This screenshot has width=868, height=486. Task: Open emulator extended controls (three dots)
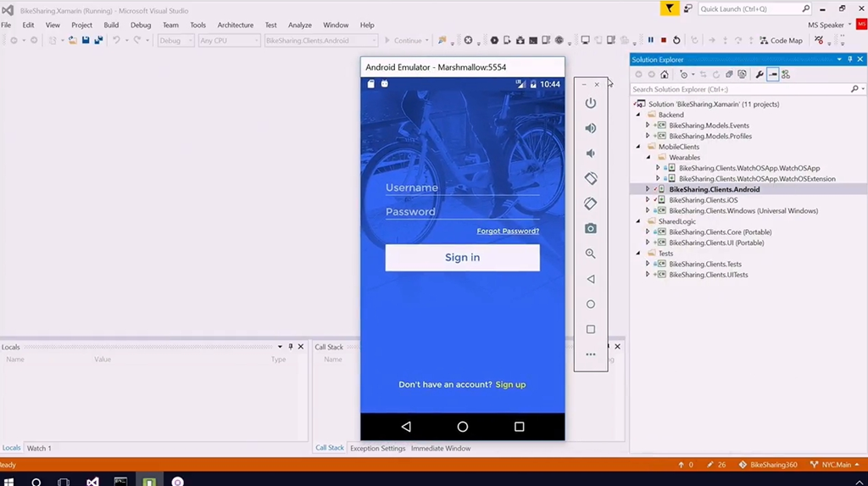pyautogui.click(x=591, y=355)
